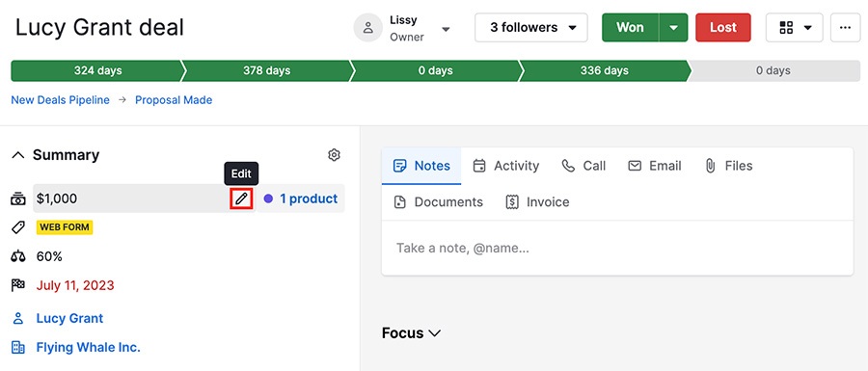The height and width of the screenshot is (371, 868).
Task: Click the WEB FORM label
Action: [x=65, y=227]
